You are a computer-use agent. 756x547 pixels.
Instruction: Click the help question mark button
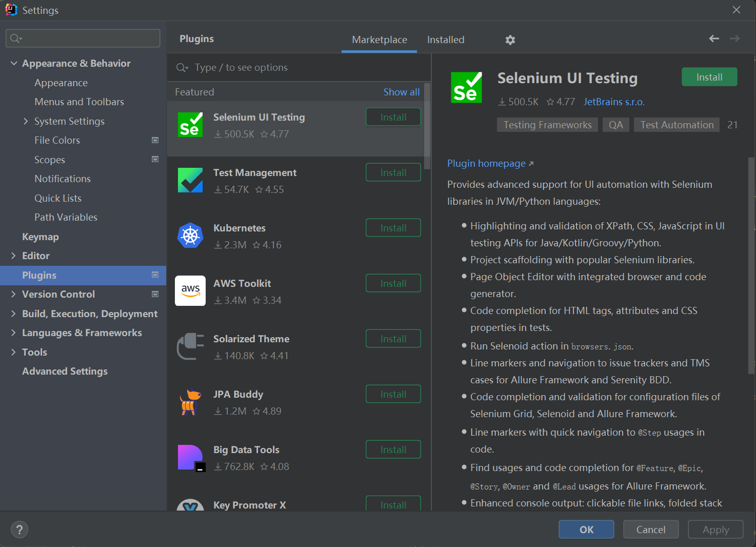coord(19,530)
